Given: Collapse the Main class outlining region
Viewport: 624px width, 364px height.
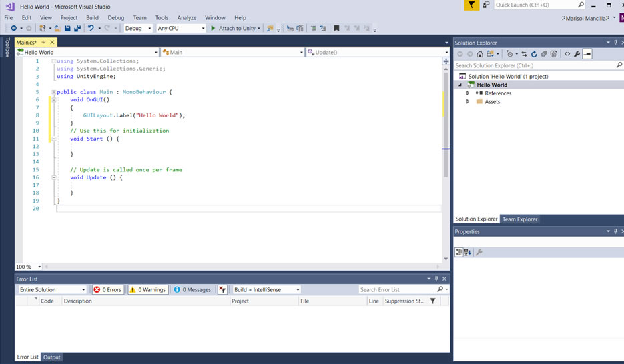Looking at the screenshot, I should coord(54,92).
